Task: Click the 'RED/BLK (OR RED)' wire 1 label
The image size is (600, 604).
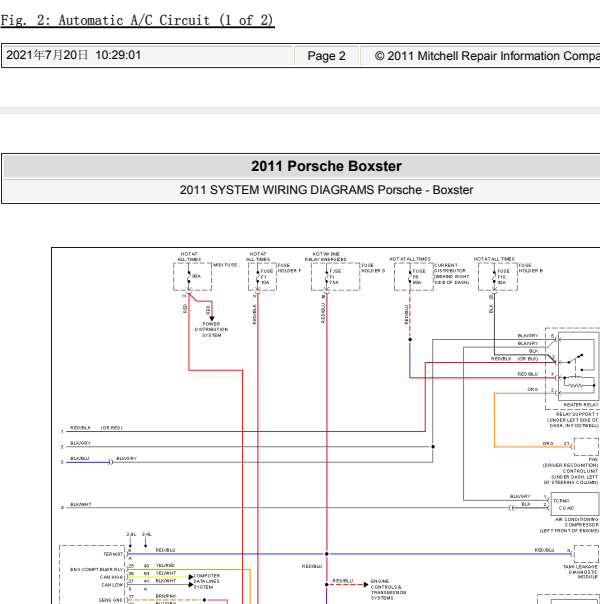Action: pyautogui.click(x=96, y=428)
